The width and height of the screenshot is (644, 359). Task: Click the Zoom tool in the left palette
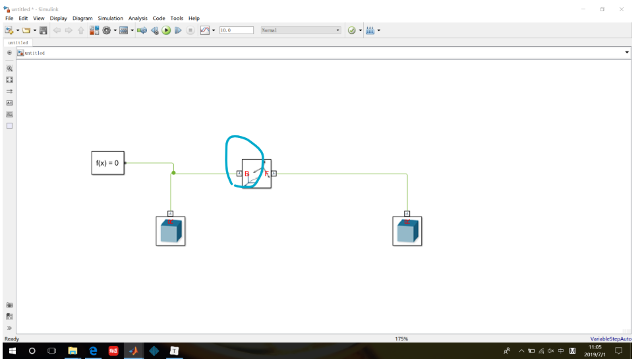tap(9, 68)
